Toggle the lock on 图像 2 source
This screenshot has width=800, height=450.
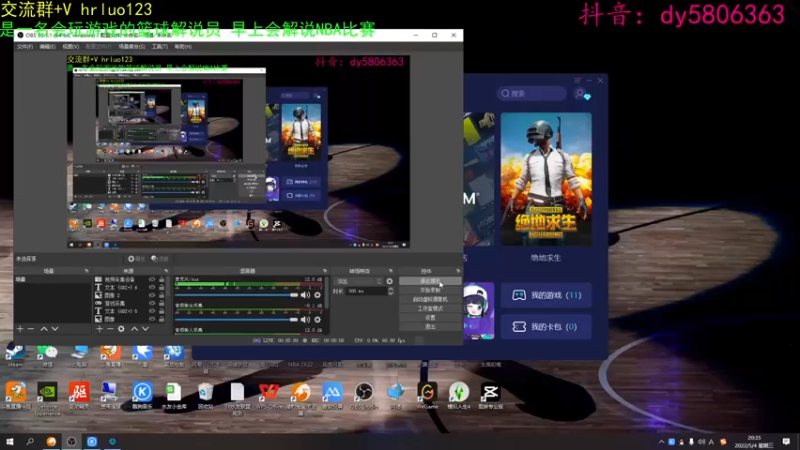[x=162, y=295]
